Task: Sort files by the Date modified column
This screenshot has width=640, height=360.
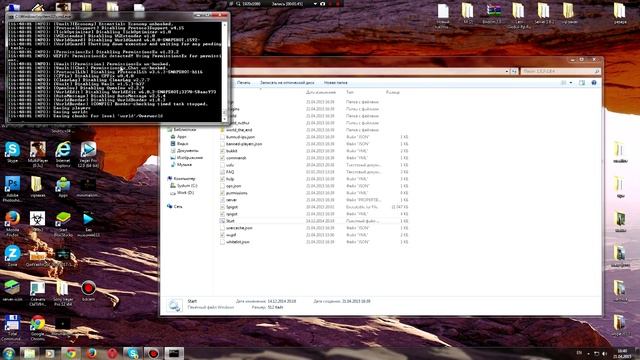Action: [x=321, y=93]
